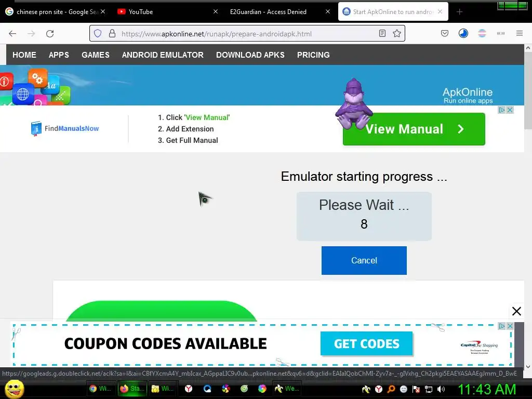The width and height of the screenshot is (532, 399).
Task: Close the top FindManualsNow ad
Action: [510, 110]
